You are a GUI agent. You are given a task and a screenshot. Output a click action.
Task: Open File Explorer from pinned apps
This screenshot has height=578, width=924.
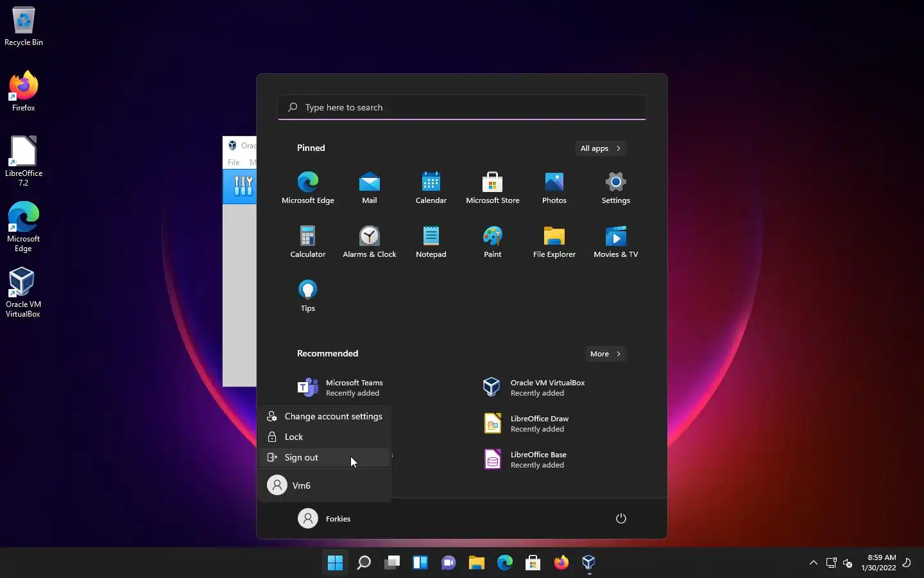point(554,241)
